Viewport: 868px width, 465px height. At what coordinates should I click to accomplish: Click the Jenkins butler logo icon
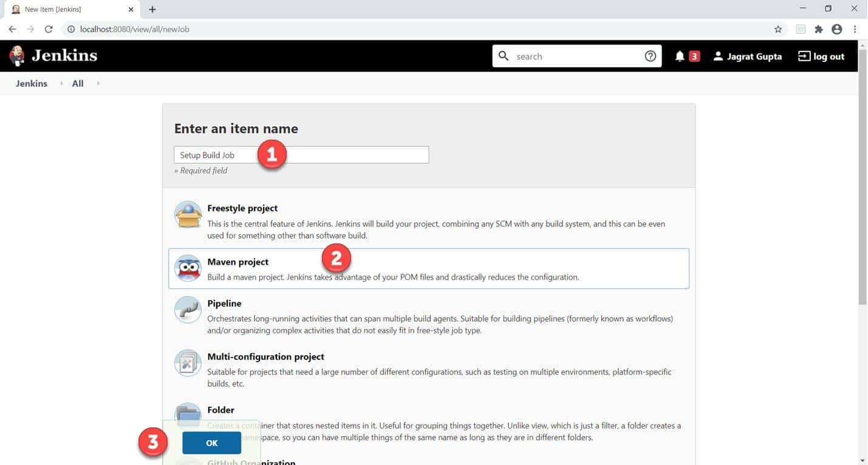(17, 56)
